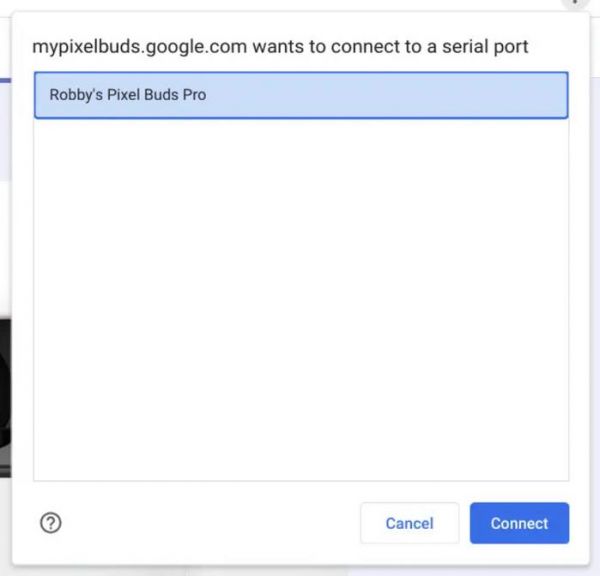The height and width of the screenshot is (576, 600).
Task: Click the dialog title mentioning mypixelbuds.google.com
Action: point(280,46)
